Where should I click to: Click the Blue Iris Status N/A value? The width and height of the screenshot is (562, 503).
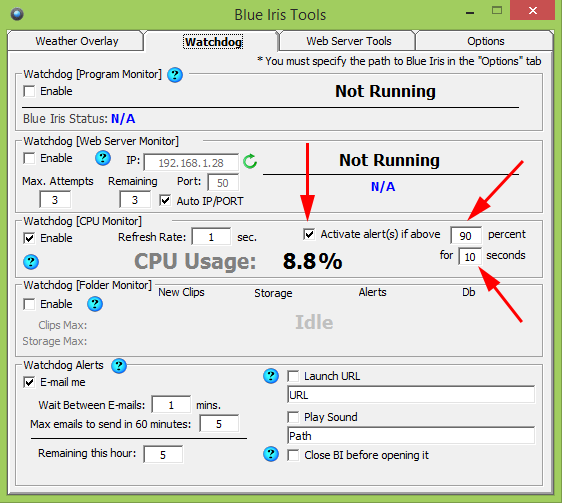pos(123,119)
